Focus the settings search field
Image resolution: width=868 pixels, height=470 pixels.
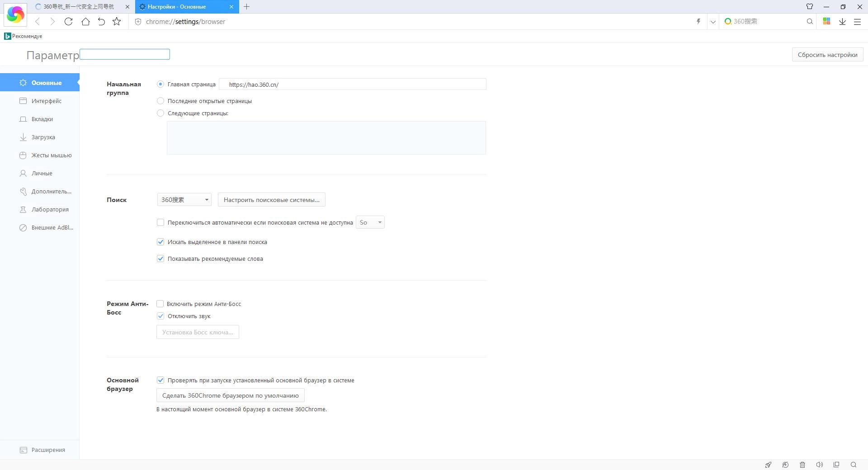coord(125,54)
